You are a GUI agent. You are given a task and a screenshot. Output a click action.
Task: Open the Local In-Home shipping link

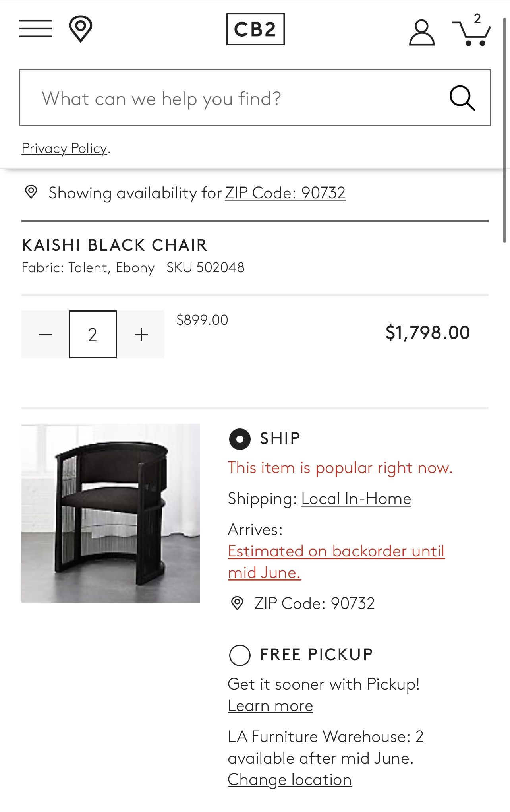[356, 498]
